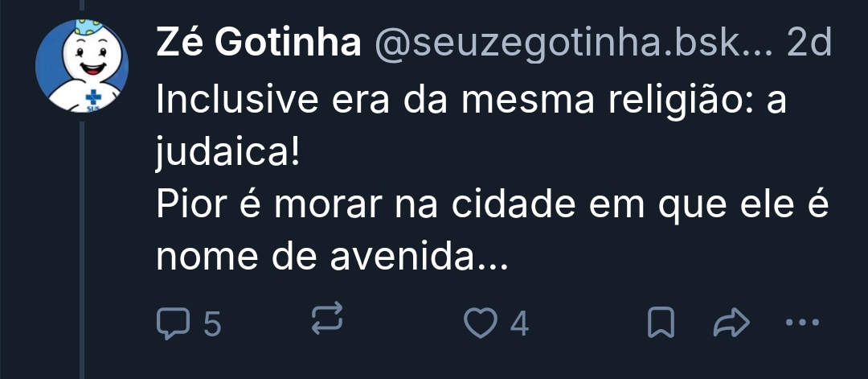Image resolution: width=868 pixels, height=379 pixels.
Task: Click the reply speech bubble icon
Action: pyautogui.click(x=171, y=323)
